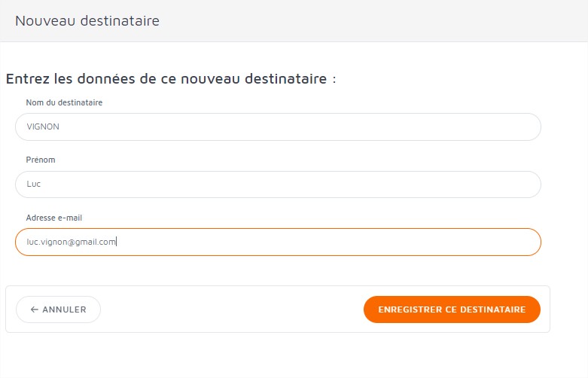Click the "Nom du destinataire" field label
Image resolution: width=588 pixels, height=378 pixels.
pos(64,102)
